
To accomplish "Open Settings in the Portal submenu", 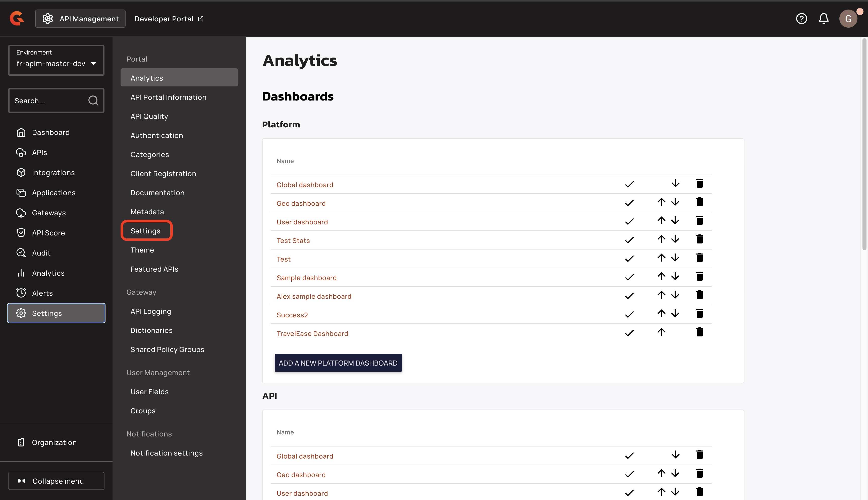I will pos(145,231).
